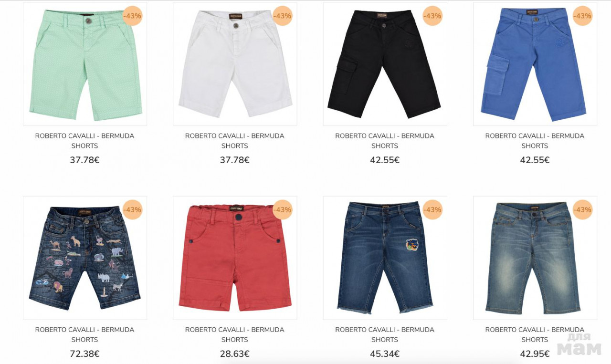Open the blue cargo shorts image
This screenshot has height=364, width=611.
coord(535,64)
